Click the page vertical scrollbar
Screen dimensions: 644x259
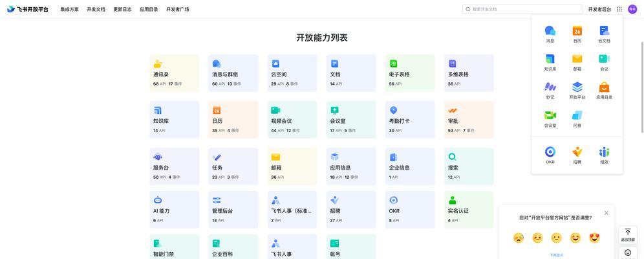click(642, 86)
